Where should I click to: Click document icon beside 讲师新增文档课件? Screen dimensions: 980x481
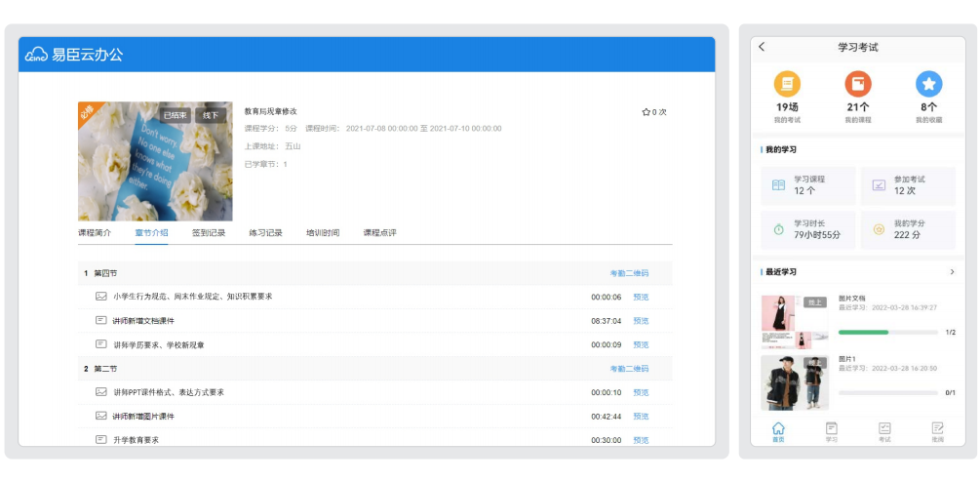coord(101,320)
